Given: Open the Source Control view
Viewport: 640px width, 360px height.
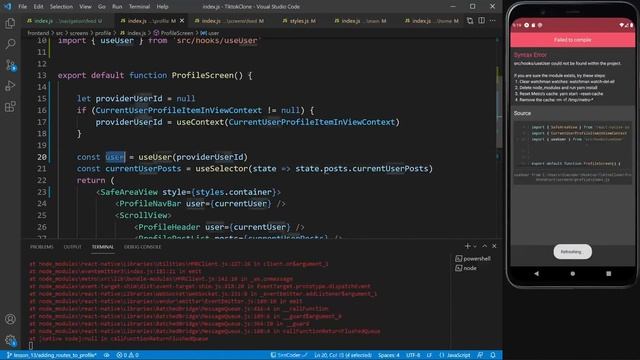Looking at the screenshot, I should (x=10, y=65).
